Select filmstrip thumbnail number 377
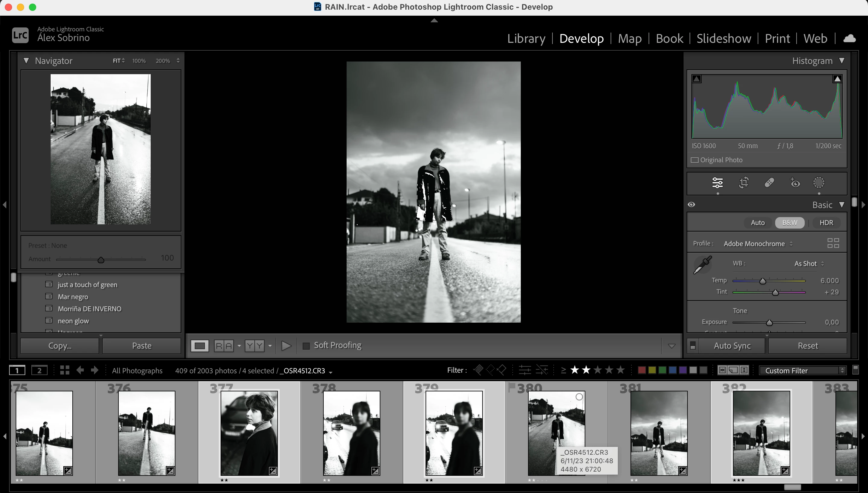 point(249,433)
